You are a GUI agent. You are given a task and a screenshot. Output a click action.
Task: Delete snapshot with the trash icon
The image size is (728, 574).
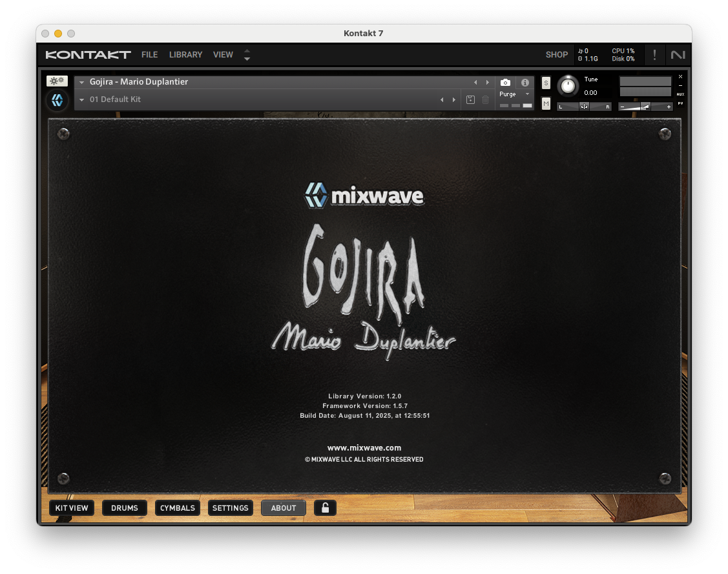coord(486,99)
